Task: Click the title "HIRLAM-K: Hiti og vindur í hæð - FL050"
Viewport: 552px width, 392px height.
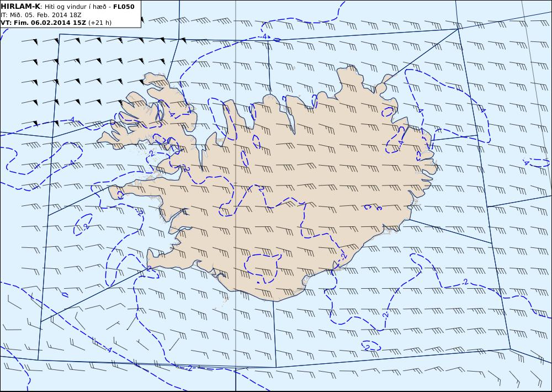Action: tap(67, 7)
